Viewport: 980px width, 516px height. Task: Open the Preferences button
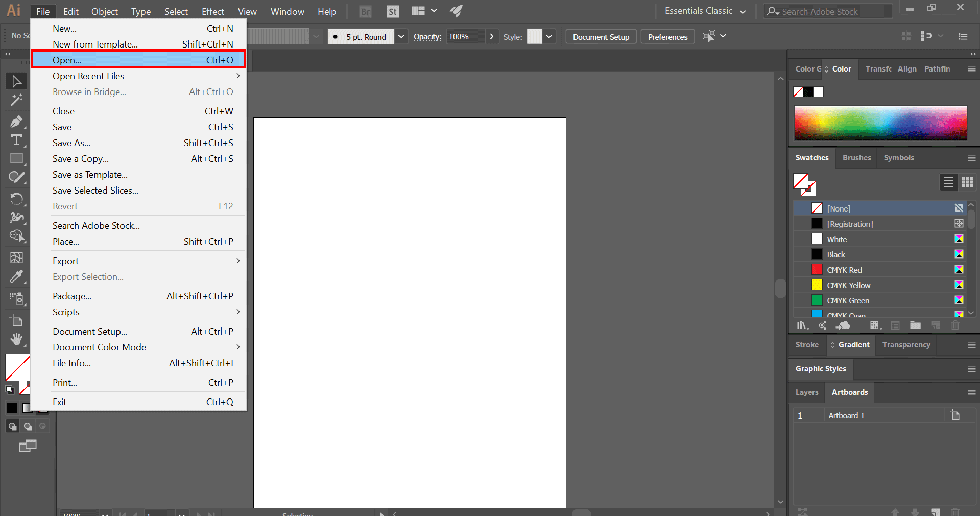pos(667,37)
